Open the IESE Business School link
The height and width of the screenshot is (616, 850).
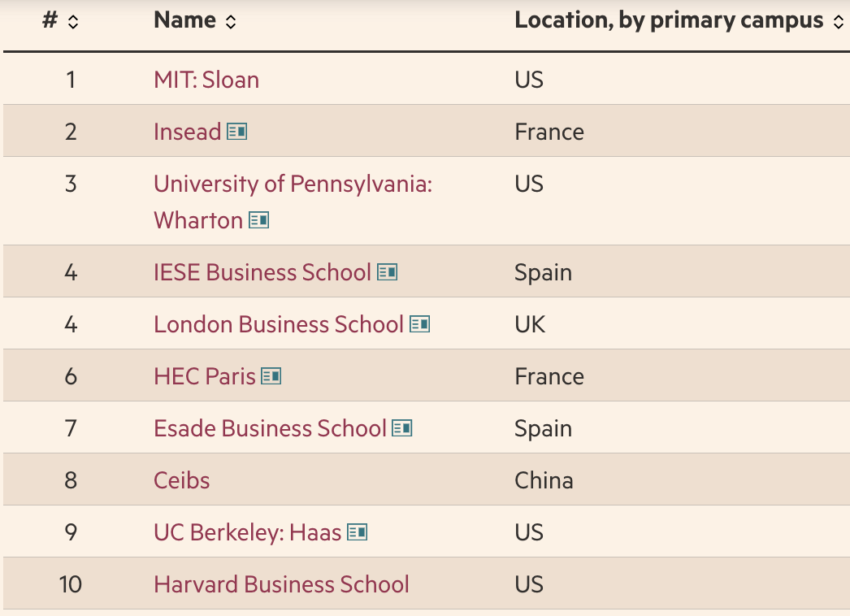point(262,272)
